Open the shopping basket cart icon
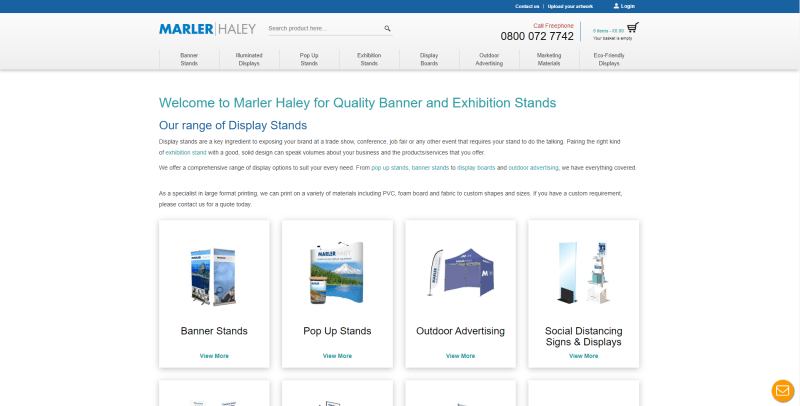Viewport: 800px width, 406px height. [633, 28]
